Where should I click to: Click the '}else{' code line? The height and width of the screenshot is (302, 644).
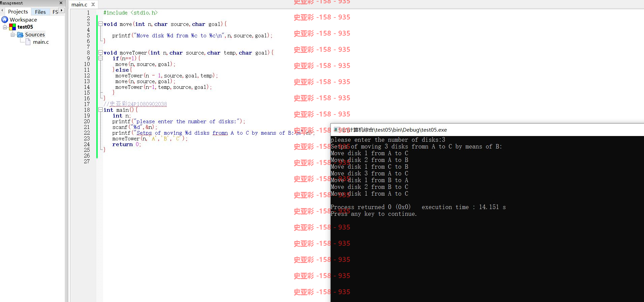click(122, 70)
